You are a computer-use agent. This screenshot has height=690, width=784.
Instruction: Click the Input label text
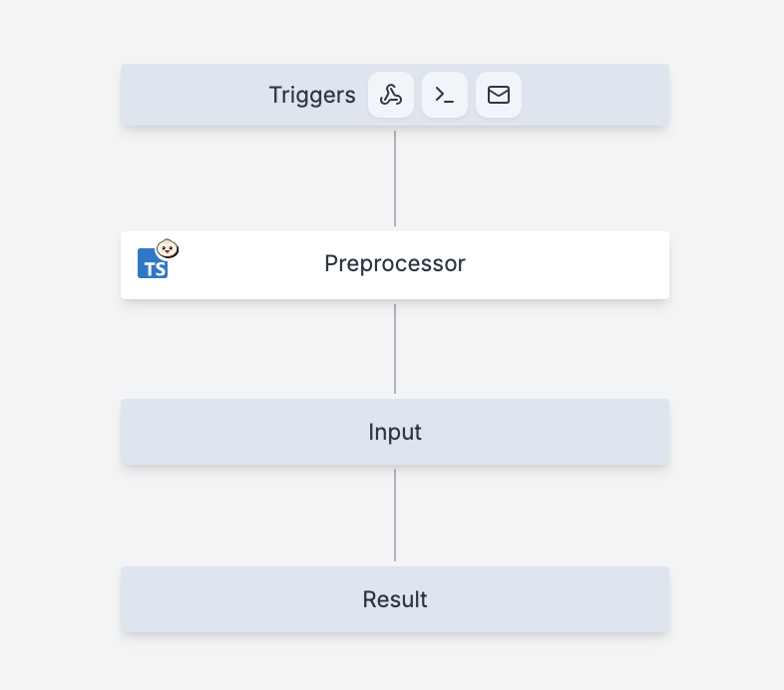[x=395, y=432]
